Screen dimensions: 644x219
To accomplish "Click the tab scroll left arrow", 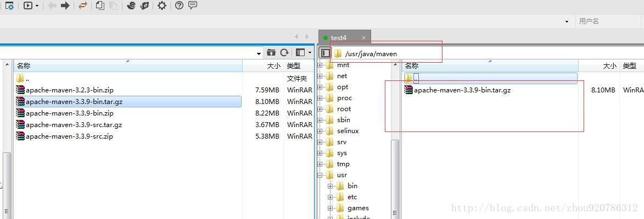I will [296, 37].
